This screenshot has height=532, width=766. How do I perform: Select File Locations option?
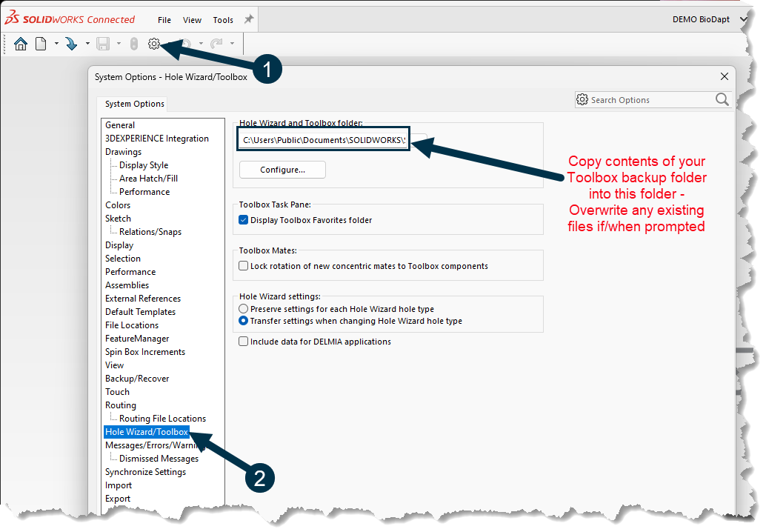click(x=132, y=325)
